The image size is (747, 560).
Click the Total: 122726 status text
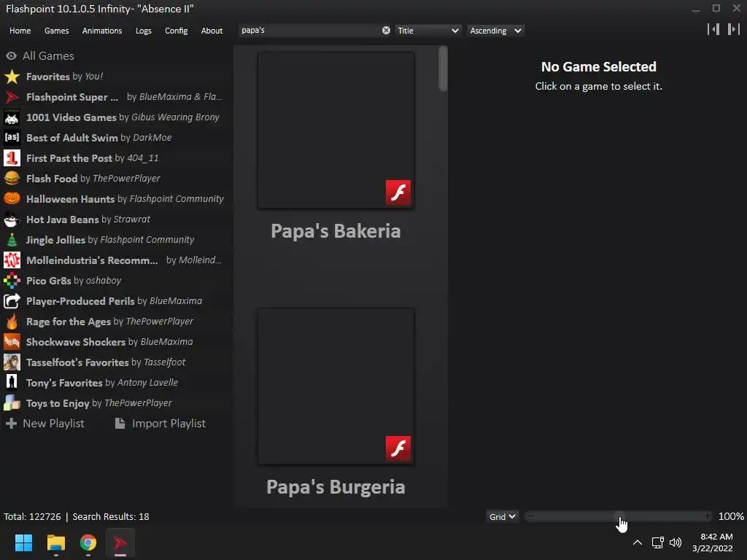[32, 517]
